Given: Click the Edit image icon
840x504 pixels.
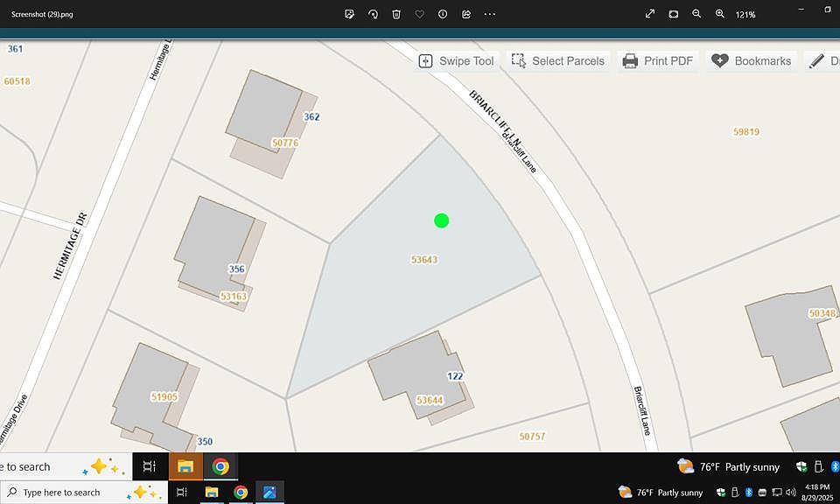Looking at the screenshot, I should pos(350,14).
